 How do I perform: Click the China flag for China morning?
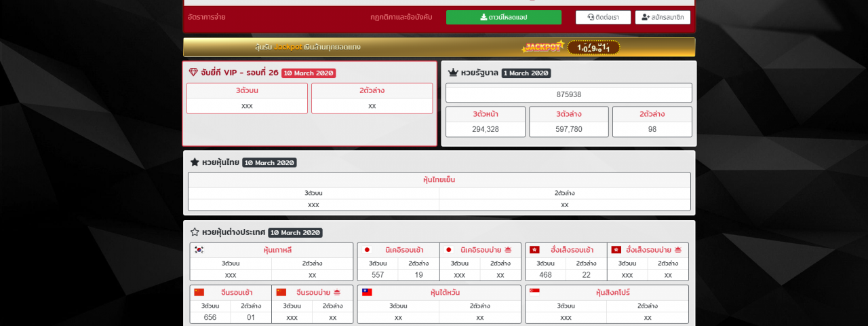[x=199, y=292]
